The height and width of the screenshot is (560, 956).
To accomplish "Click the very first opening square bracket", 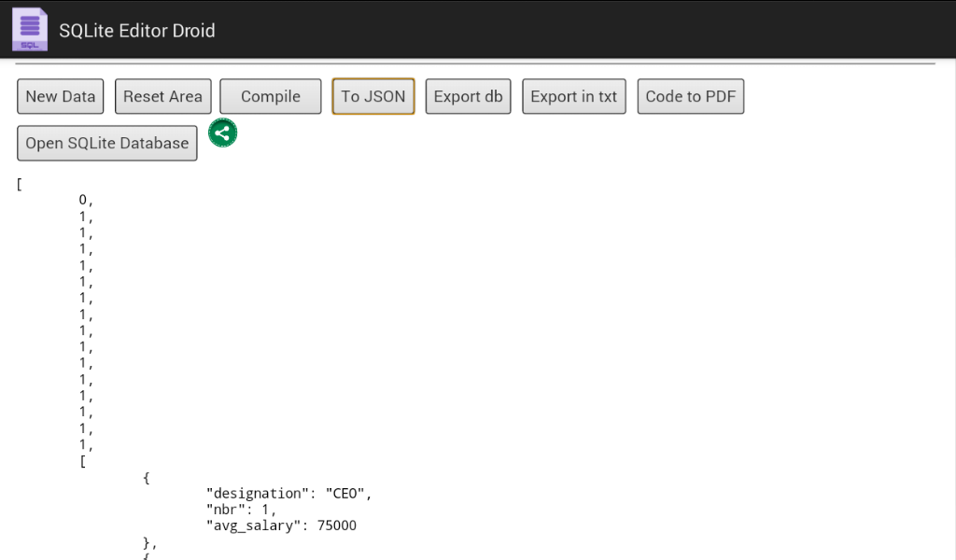I will (19, 184).
